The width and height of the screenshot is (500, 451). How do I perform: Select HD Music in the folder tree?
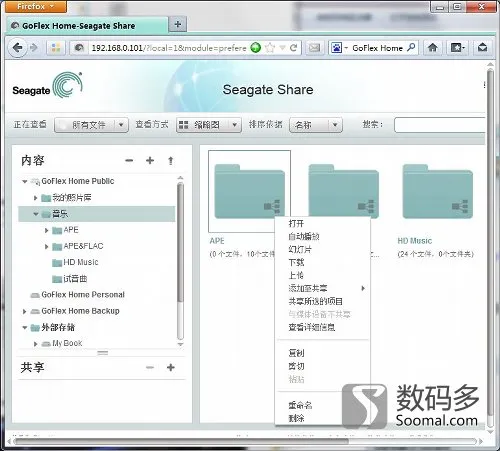pos(81,262)
